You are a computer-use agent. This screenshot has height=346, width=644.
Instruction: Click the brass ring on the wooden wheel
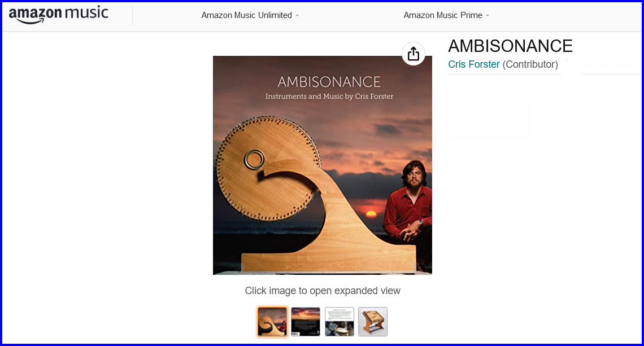(x=254, y=160)
